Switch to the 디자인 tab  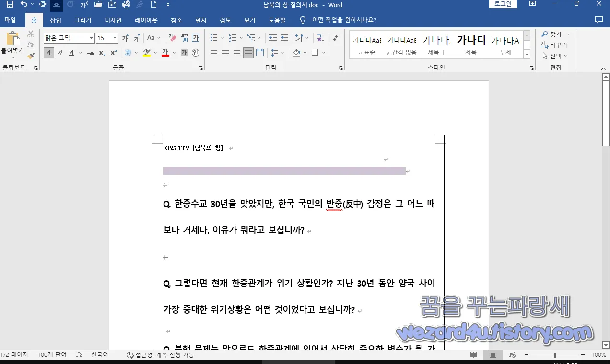(x=113, y=20)
